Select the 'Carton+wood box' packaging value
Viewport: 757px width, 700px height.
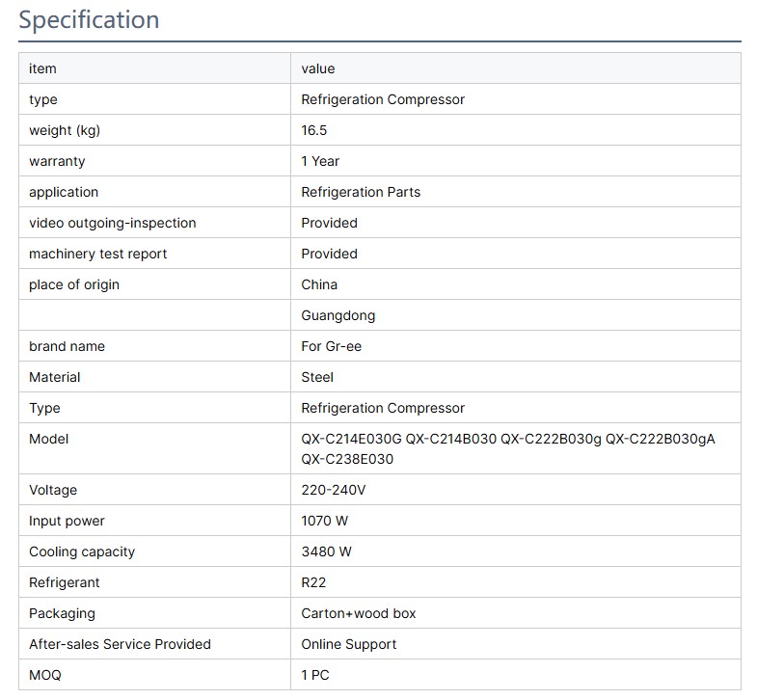359,613
